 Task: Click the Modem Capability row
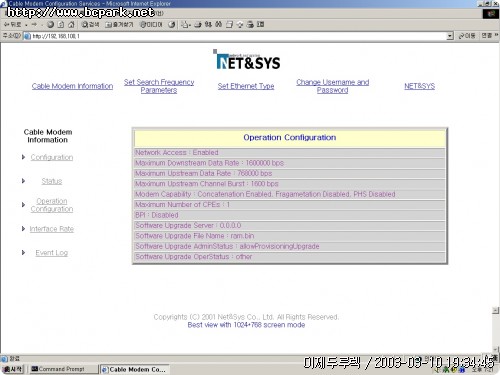290,194
